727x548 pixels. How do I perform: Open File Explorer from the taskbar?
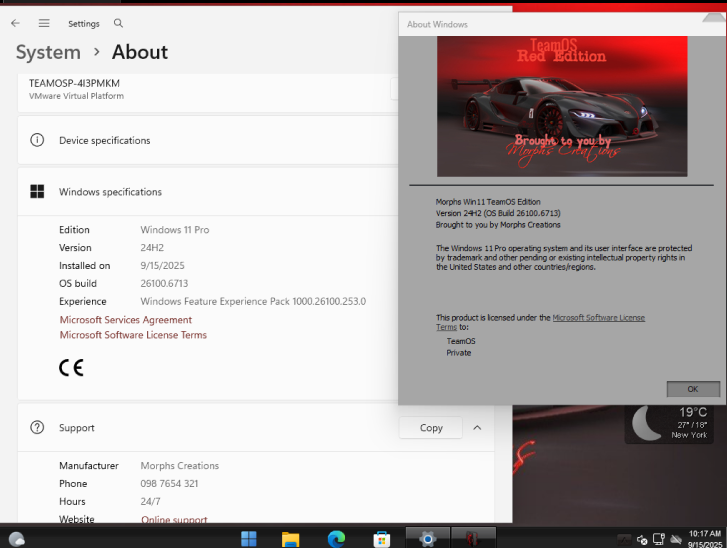click(291, 539)
